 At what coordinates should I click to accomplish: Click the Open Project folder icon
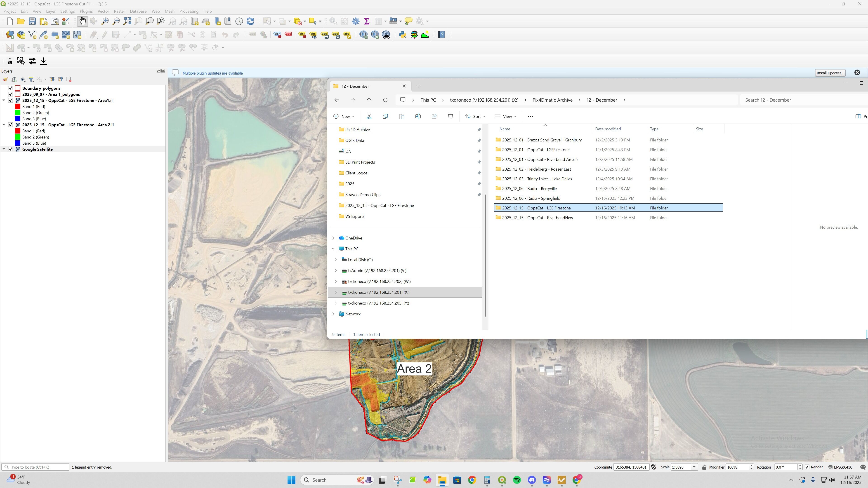[x=21, y=21]
